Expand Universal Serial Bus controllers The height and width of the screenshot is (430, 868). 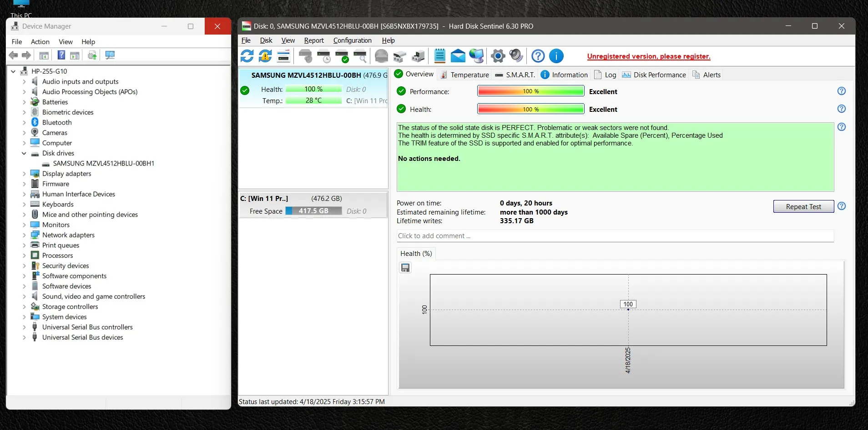tap(24, 327)
